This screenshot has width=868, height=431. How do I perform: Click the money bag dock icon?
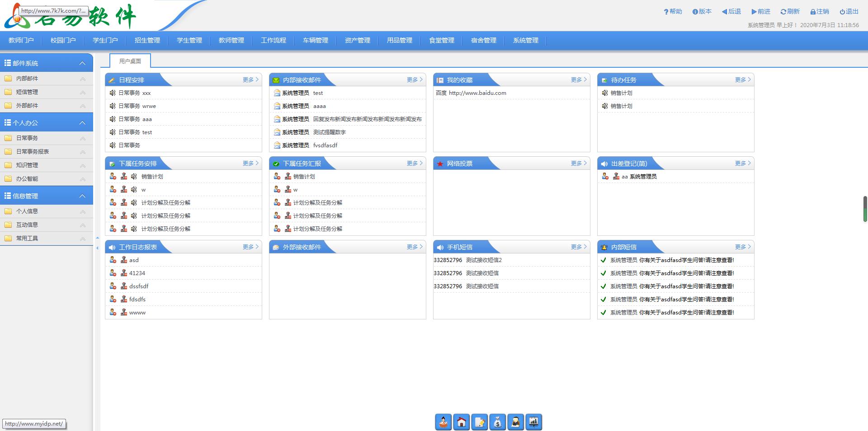click(498, 422)
